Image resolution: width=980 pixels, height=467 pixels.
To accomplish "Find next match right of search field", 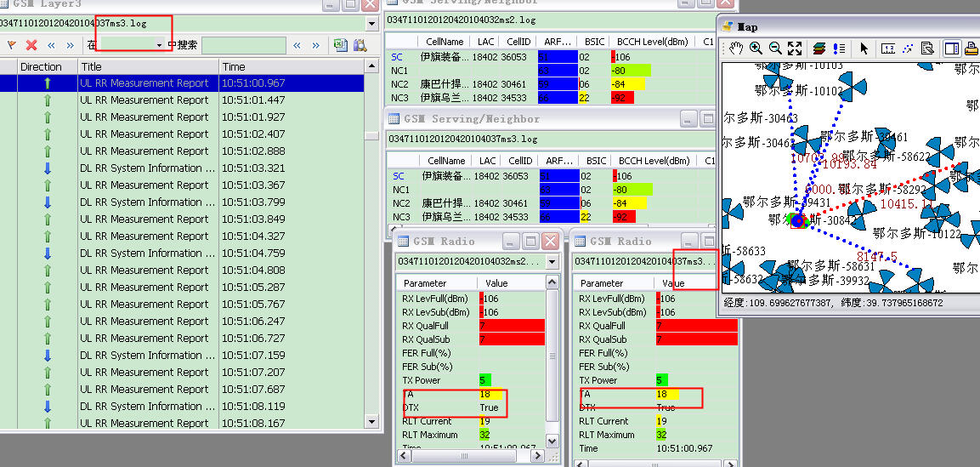I will [315, 45].
